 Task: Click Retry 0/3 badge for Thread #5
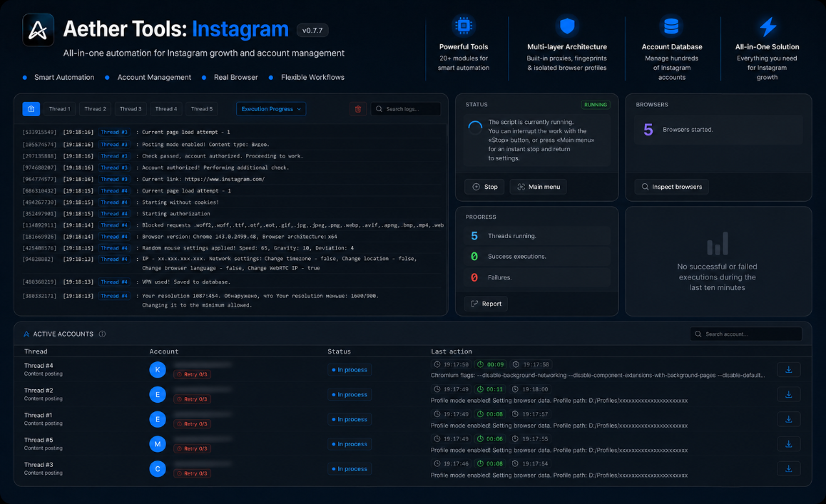point(193,448)
